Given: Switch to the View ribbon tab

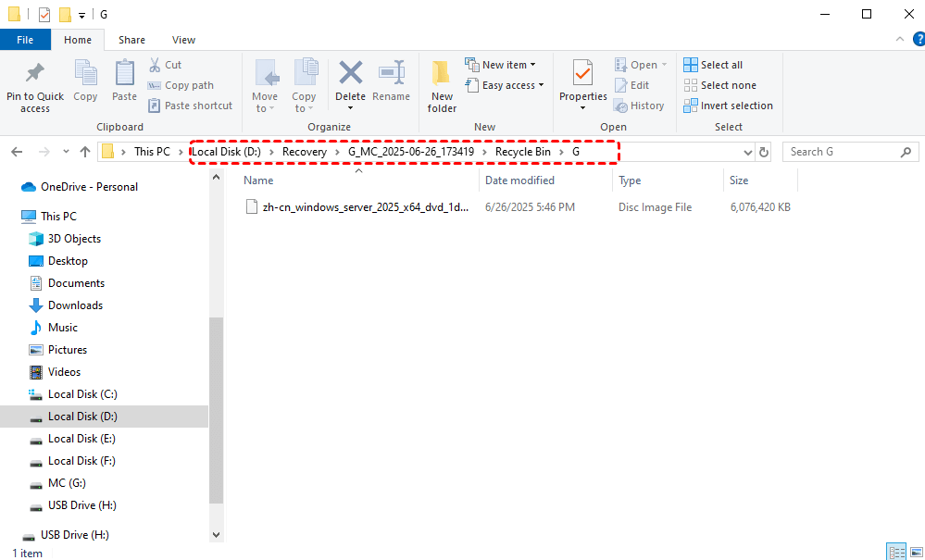Looking at the screenshot, I should 183,40.
